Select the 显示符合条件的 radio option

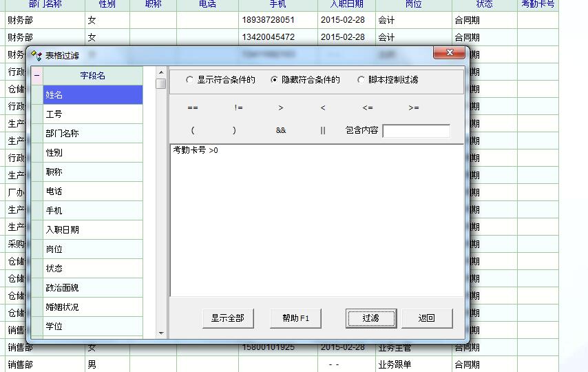tap(191, 80)
